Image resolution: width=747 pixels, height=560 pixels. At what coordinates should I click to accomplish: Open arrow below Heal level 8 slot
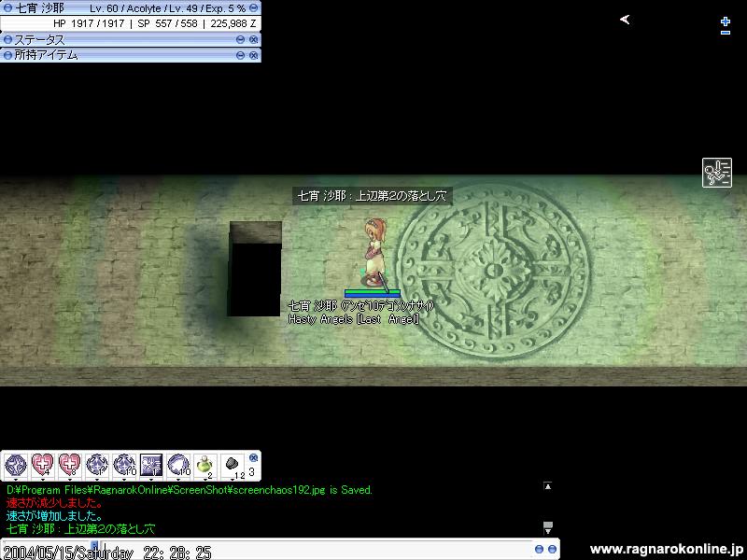[69, 479]
